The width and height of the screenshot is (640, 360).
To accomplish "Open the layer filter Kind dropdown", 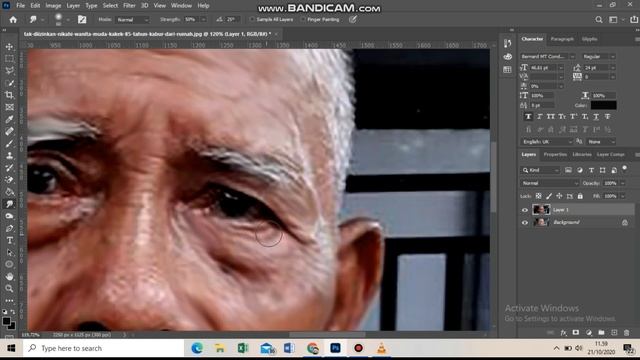I will point(540,170).
